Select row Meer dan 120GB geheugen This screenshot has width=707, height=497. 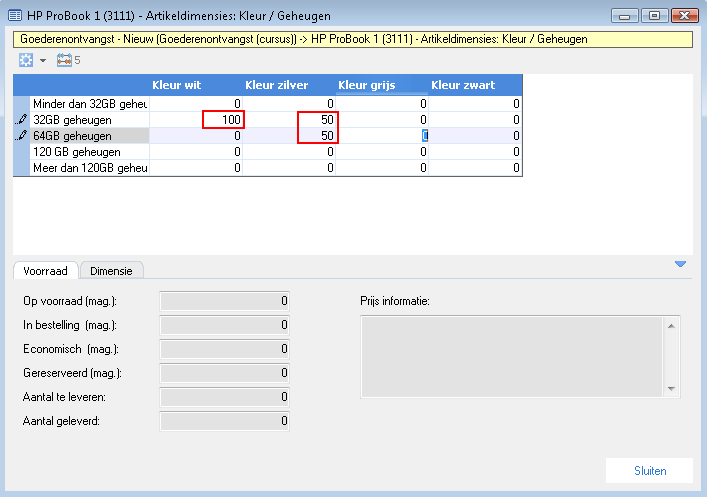click(x=90, y=168)
